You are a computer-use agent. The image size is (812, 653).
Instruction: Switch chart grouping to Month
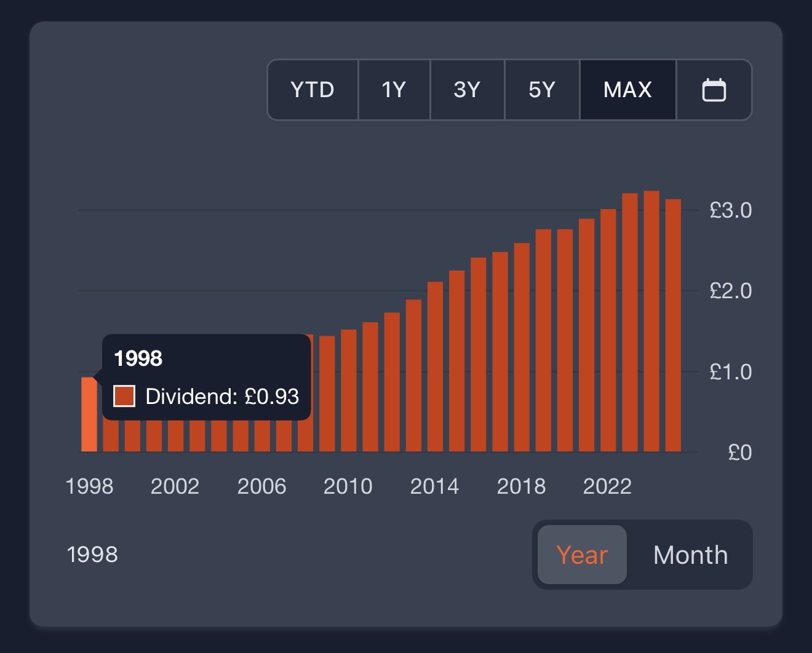pos(690,555)
